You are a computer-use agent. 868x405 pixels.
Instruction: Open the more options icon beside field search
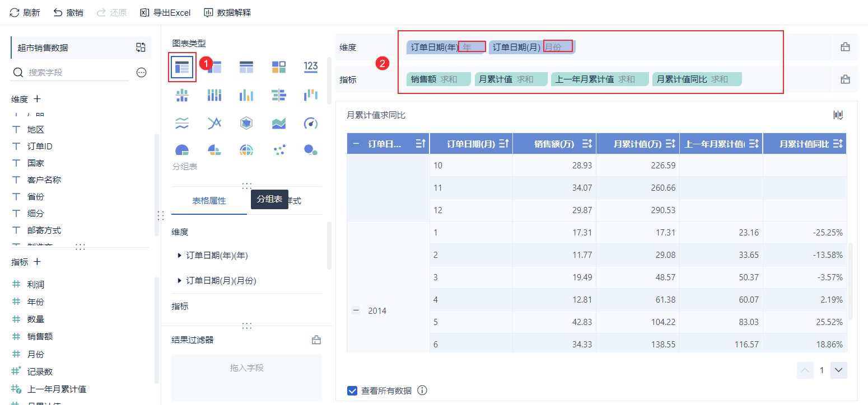point(141,72)
